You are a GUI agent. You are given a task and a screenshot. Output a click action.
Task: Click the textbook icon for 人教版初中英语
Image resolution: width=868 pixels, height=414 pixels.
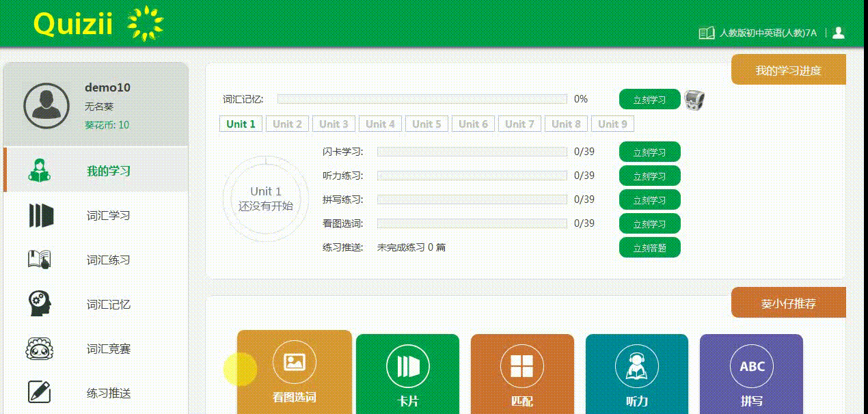[x=706, y=33]
